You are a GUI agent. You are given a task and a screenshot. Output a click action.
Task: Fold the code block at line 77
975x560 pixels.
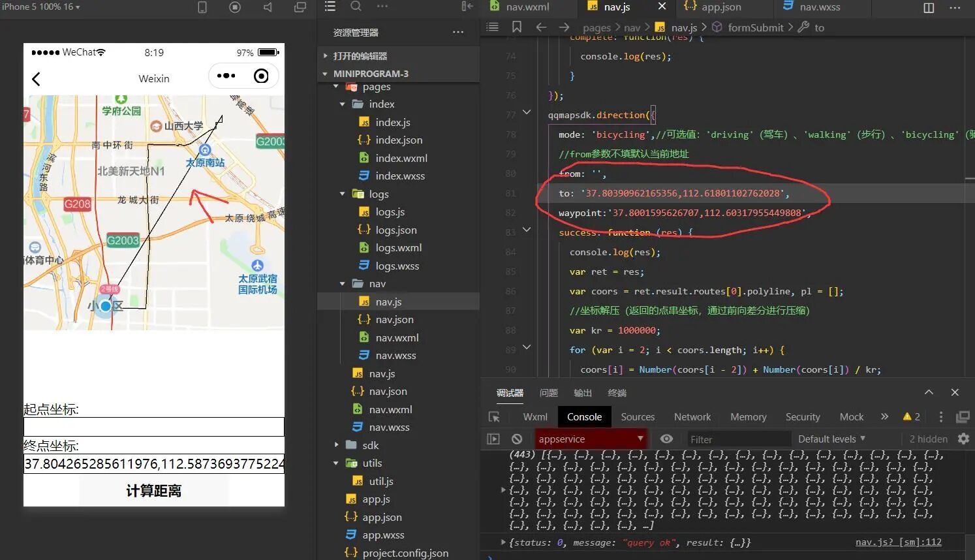click(x=527, y=113)
